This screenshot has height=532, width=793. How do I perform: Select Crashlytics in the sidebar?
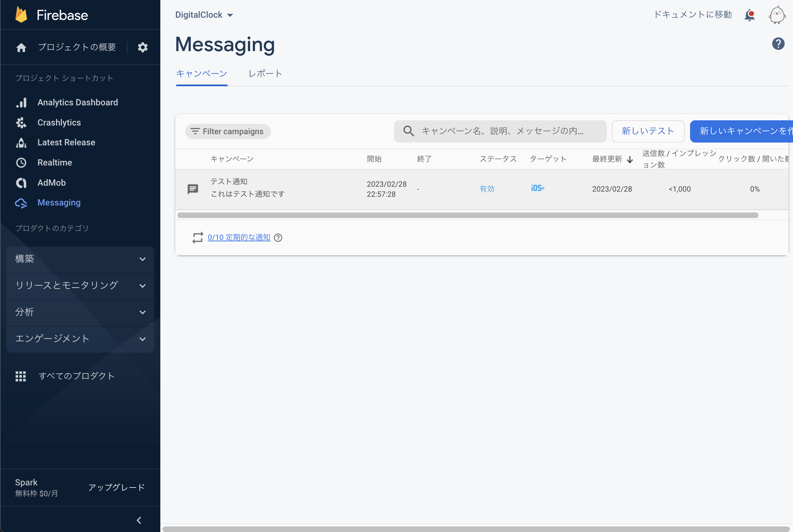pyautogui.click(x=59, y=122)
